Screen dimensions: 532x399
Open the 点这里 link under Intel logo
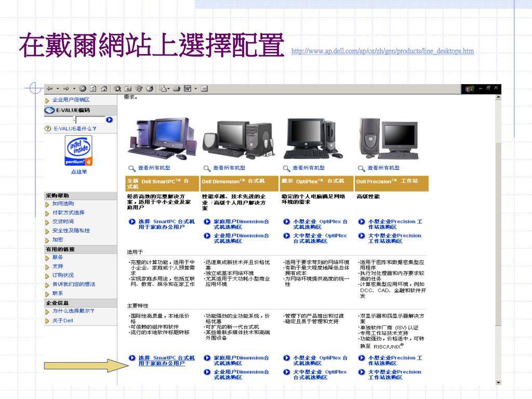tap(79, 171)
